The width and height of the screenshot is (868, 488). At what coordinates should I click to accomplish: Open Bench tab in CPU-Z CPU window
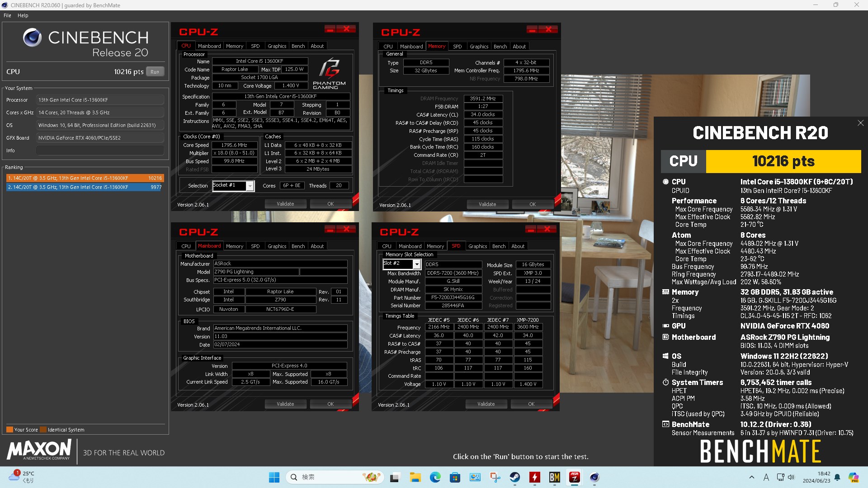click(x=298, y=46)
